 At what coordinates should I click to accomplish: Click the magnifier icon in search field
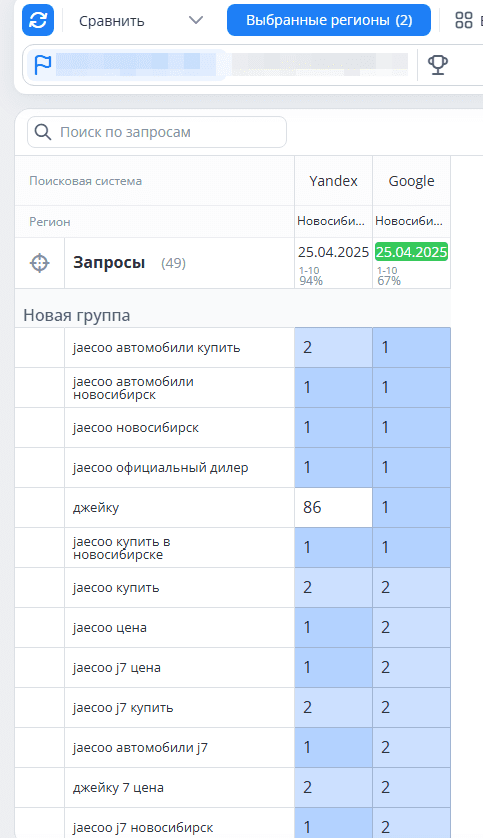tap(43, 132)
